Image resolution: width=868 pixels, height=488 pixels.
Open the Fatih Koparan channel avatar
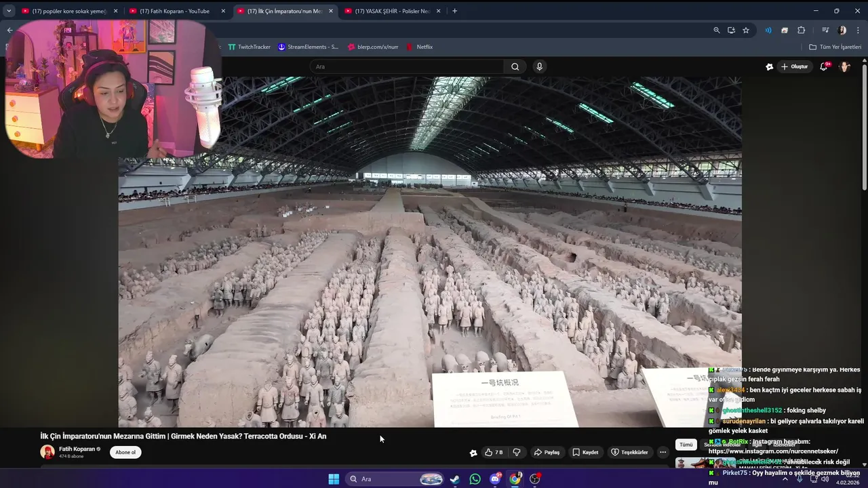(x=47, y=452)
